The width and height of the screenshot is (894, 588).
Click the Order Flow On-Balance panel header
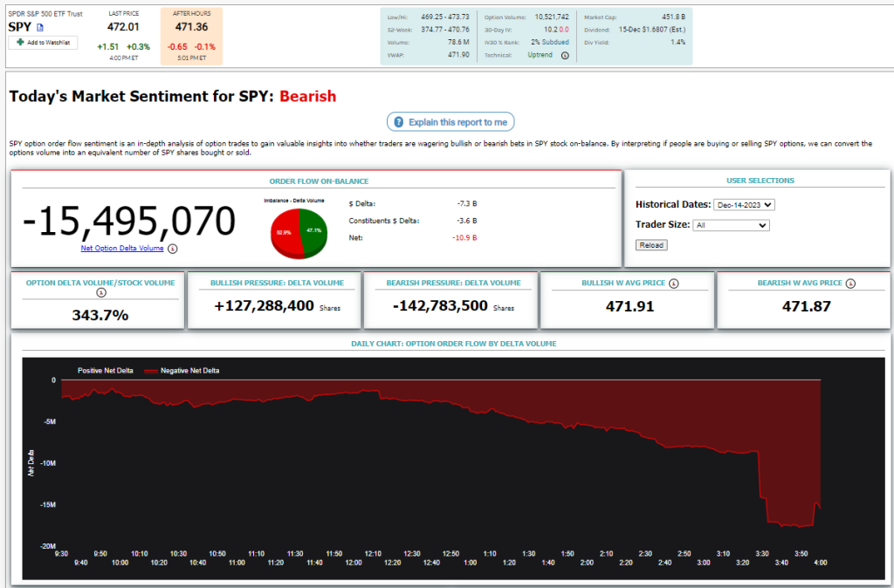point(319,181)
